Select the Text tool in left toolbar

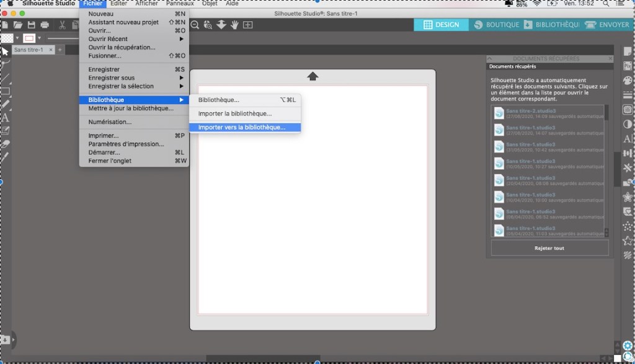point(5,117)
